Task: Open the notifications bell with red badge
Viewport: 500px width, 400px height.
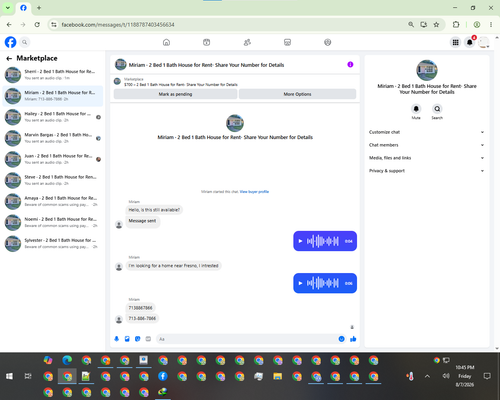Action: [470, 42]
